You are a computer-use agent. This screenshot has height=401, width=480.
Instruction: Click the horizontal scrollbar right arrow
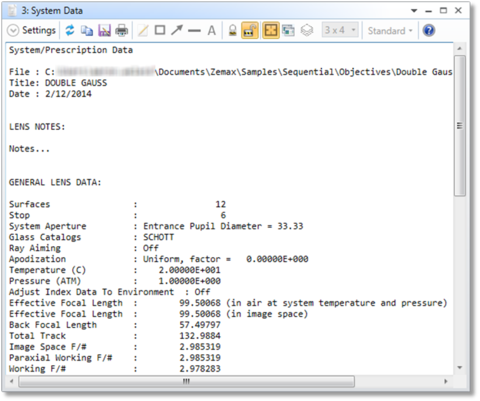tap(446, 381)
